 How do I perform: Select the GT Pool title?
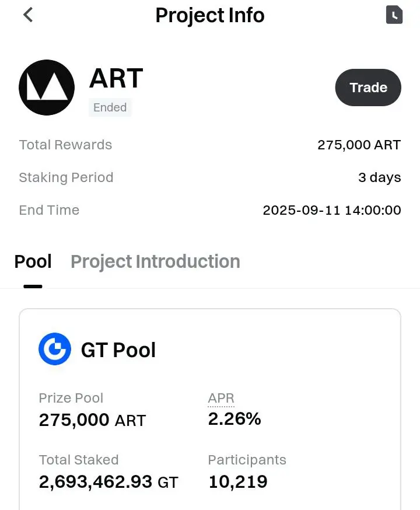tap(118, 350)
